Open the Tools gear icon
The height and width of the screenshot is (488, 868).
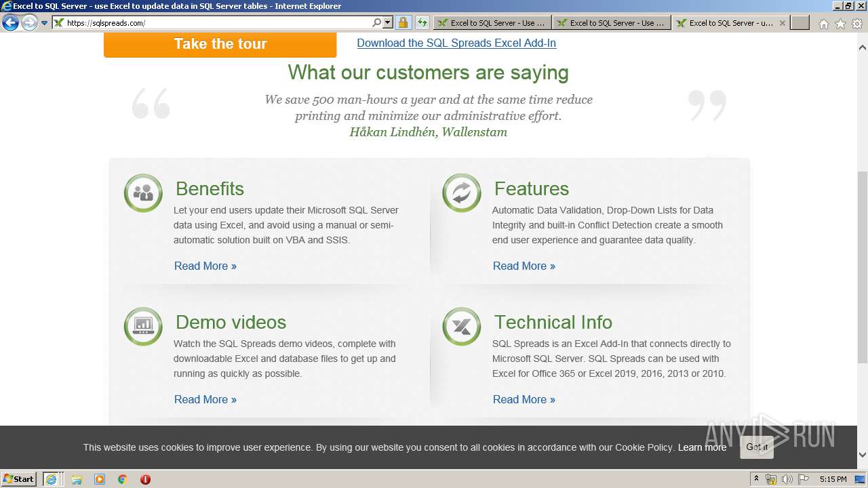click(x=857, y=24)
